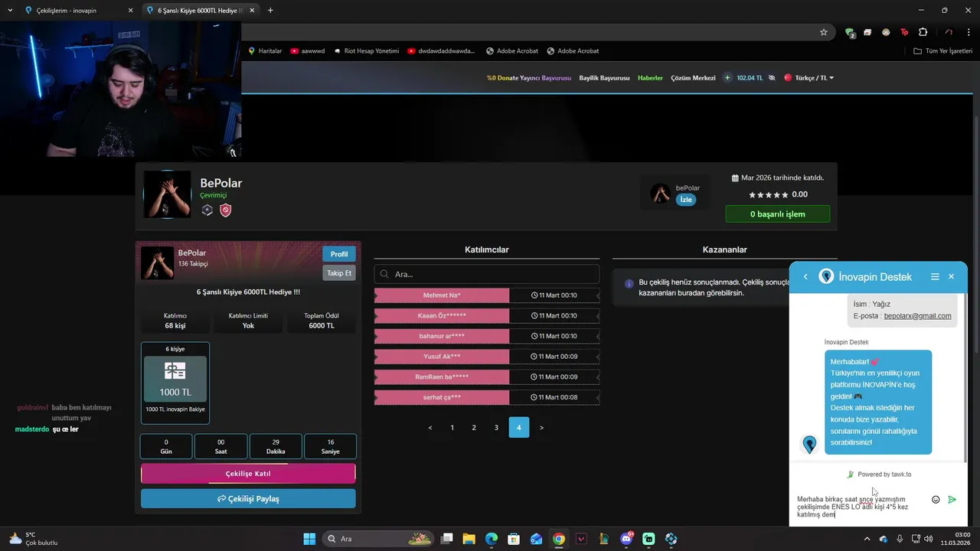Bookmark this page with the star icon

(x=824, y=32)
